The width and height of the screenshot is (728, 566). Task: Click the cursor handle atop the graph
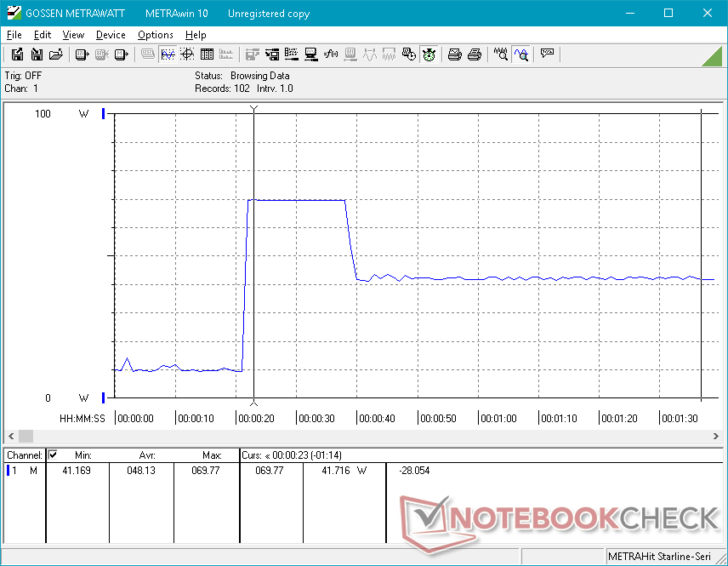tap(253, 109)
